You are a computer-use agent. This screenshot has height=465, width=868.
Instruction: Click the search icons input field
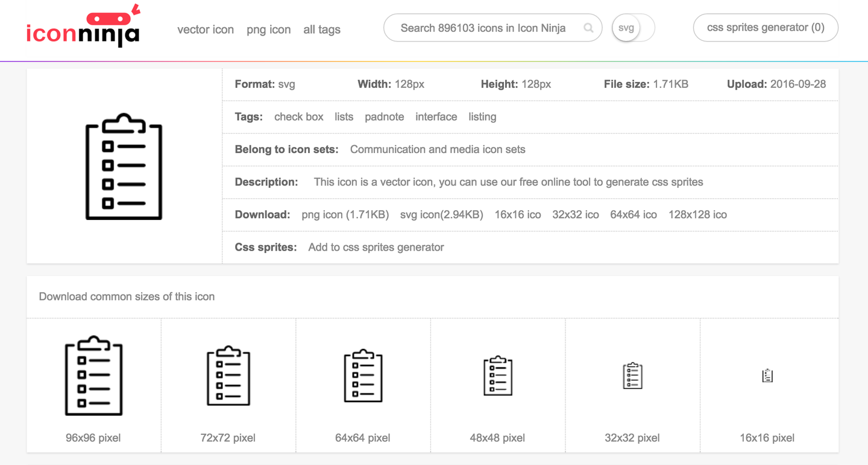483,28
